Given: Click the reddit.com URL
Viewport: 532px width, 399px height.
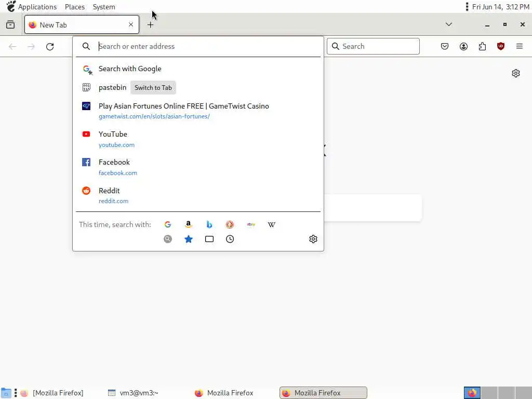Looking at the screenshot, I should 113,201.
